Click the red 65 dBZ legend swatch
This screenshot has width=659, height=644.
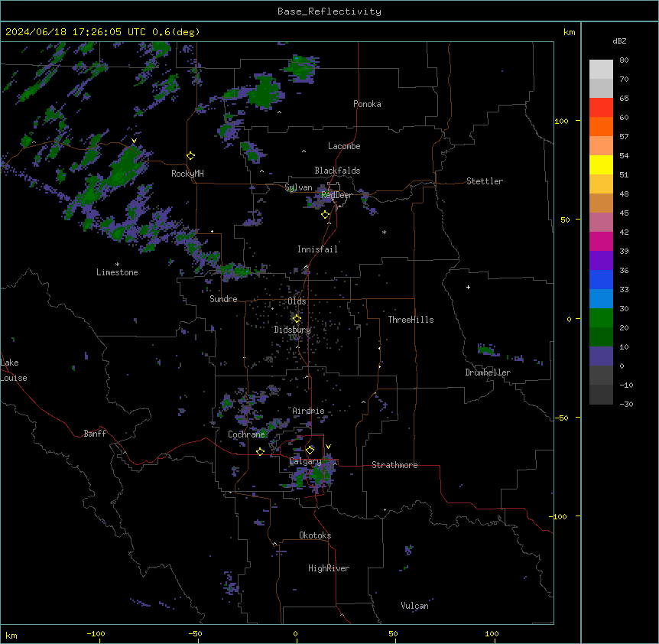[601, 108]
